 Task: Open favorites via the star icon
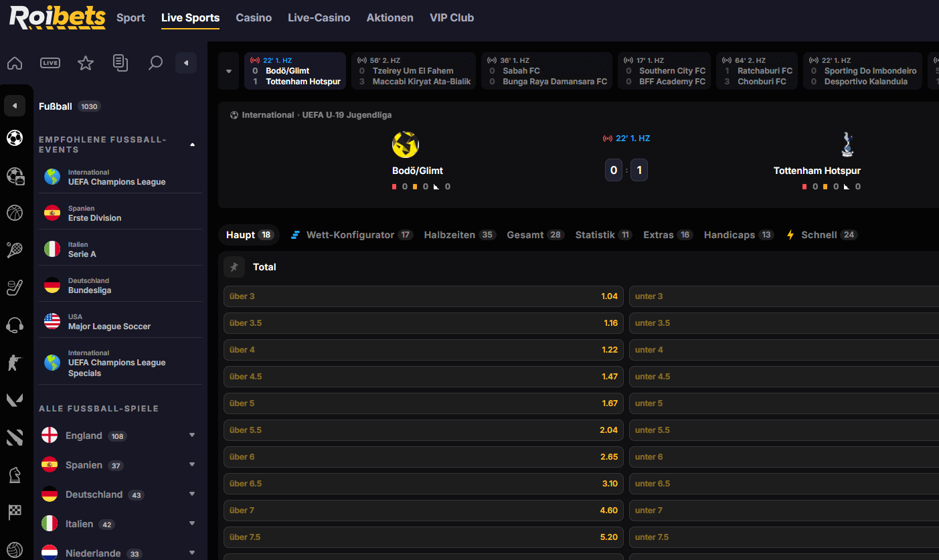(x=86, y=64)
